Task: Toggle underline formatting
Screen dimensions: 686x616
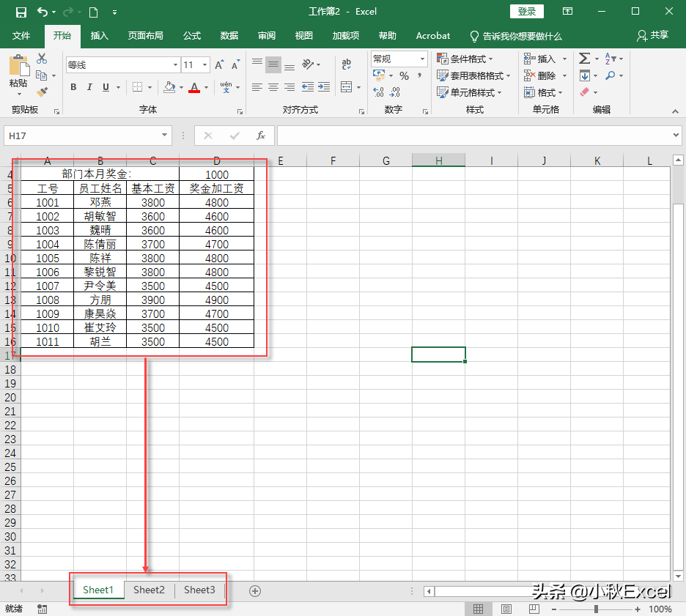Action: coord(106,87)
